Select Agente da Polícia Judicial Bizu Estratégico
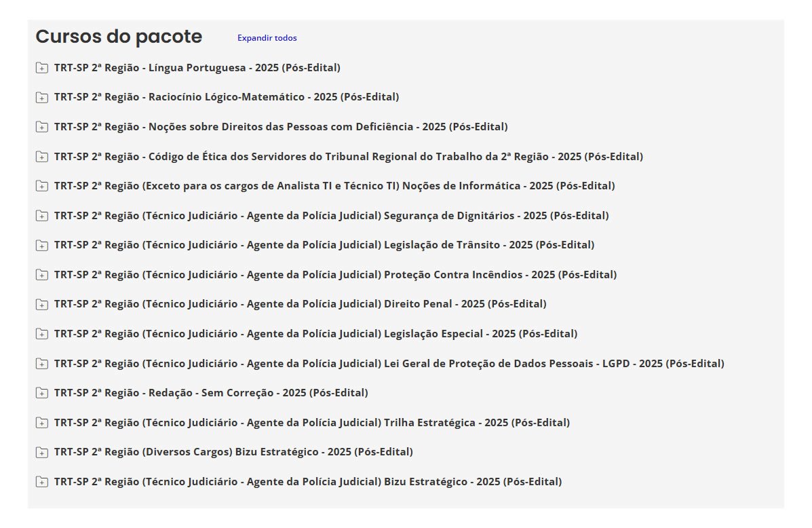The height and width of the screenshot is (528, 812). click(x=308, y=482)
